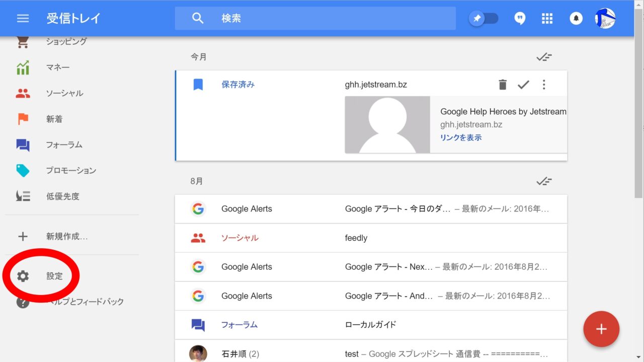The image size is (644, 362).
Task: Open the hamburger main menu
Action: pyautogui.click(x=23, y=19)
